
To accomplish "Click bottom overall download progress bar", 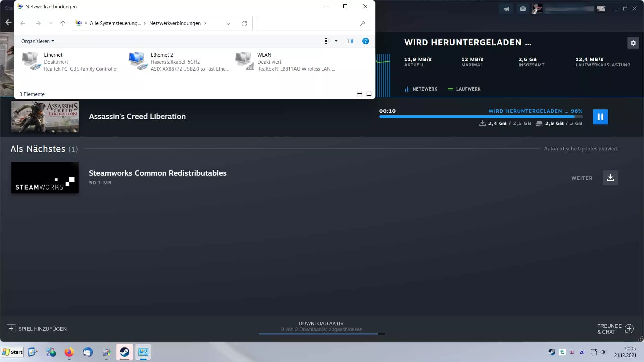I will [x=322, y=334].
